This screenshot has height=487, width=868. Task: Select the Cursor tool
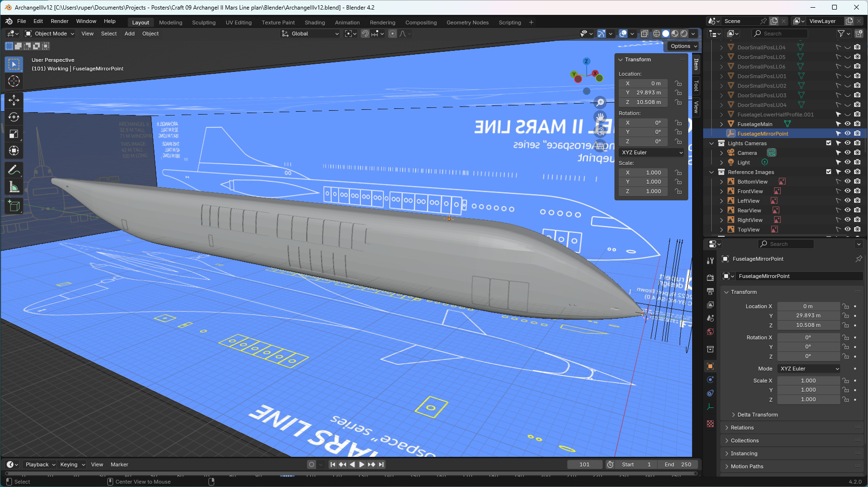(14, 81)
